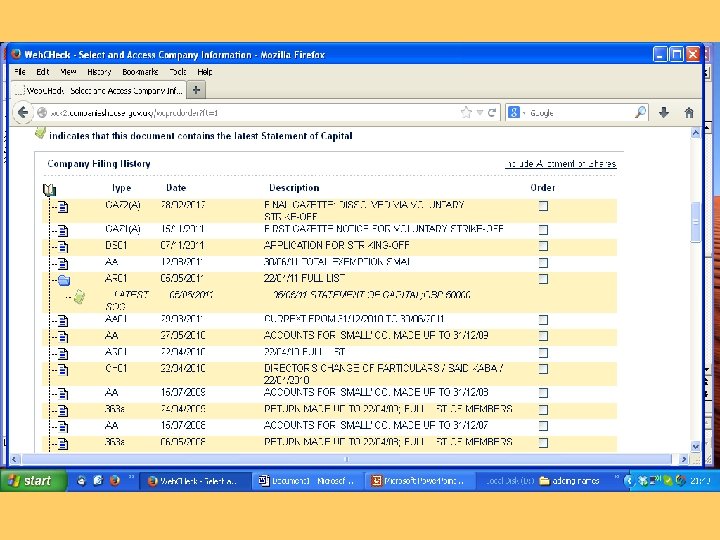The width and height of the screenshot is (720, 540).
Task: Click the vertical scrollbar thumb
Action: pyautogui.click(x=696, y=222)
